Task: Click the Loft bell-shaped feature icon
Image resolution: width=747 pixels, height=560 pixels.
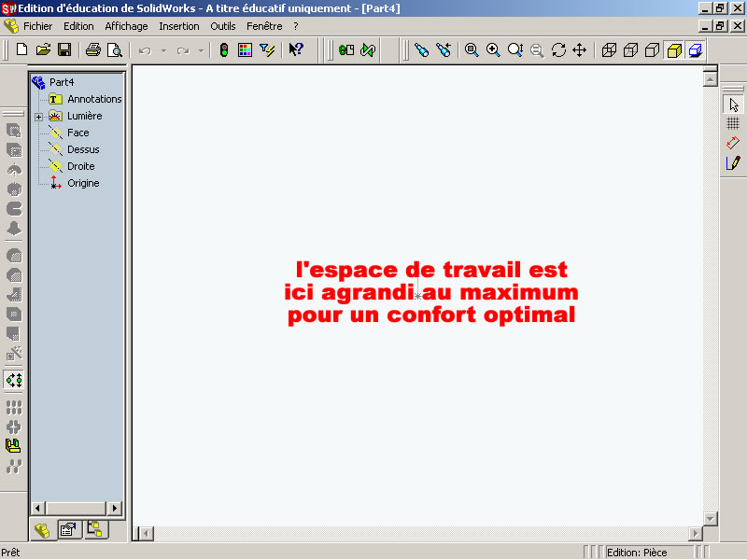Action: tap(14, 229)
